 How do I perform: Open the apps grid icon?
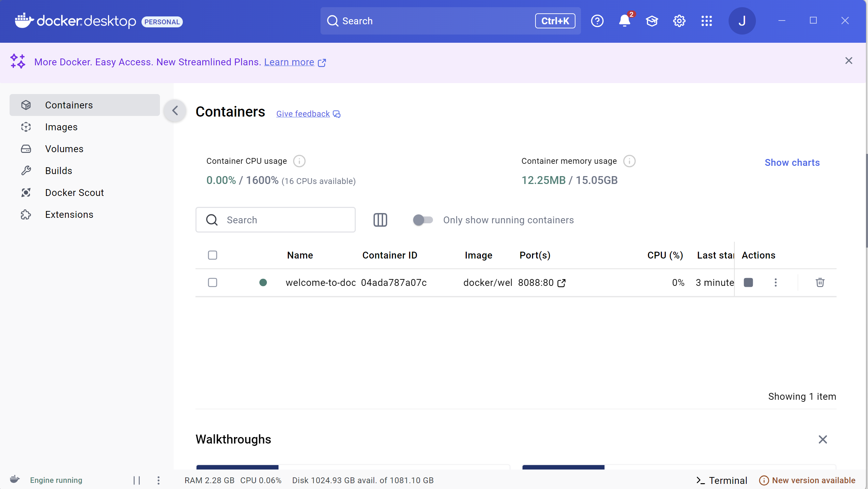[706, 21]
